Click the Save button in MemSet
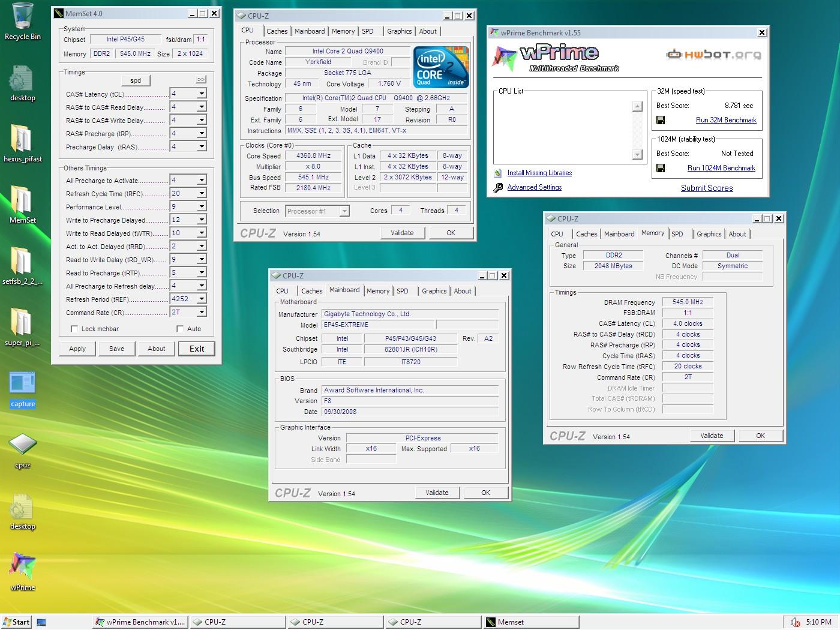The width and height of the screenshot is (840, 630). click(117, 349)
